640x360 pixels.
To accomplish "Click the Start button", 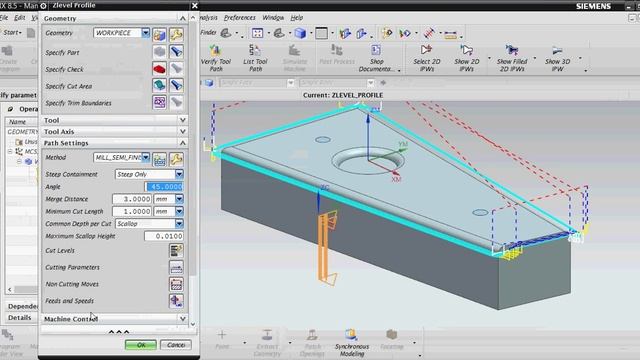I will click(12, 32).
